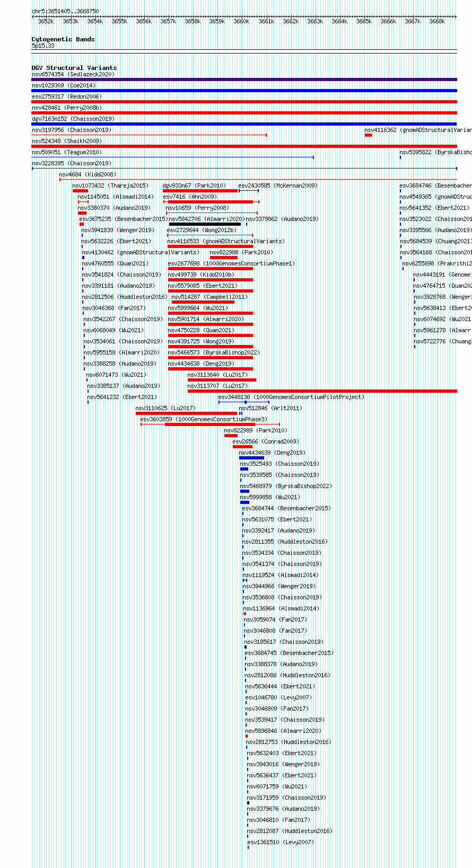472x868 pixels.
Task: Open nsv1119524 (Alsmadi2014) variant
Action: click(x=281, y=575)
